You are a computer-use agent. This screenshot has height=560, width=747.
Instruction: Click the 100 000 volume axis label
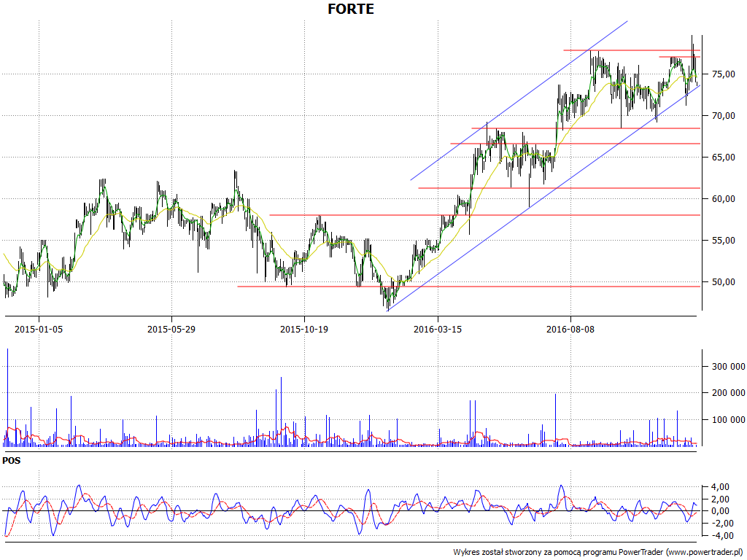[728, 420]
